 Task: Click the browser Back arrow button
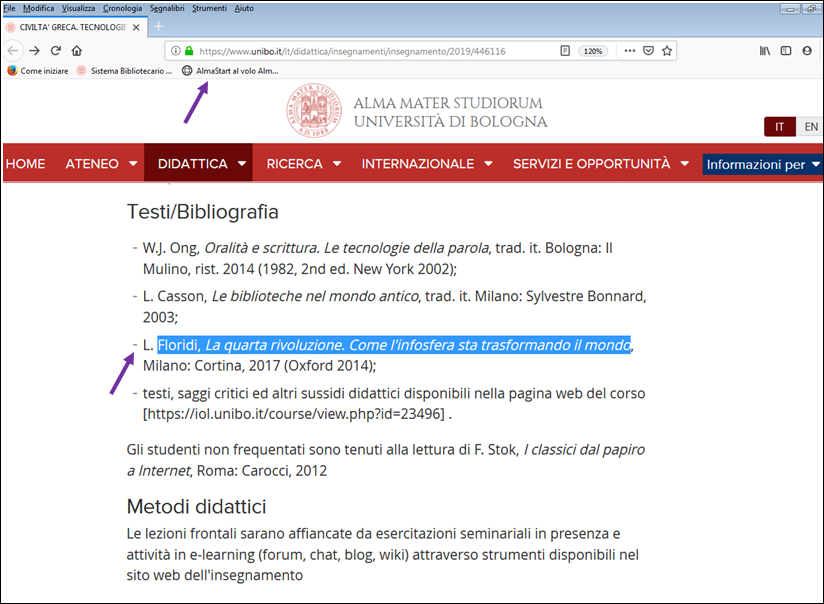click(x=14, y=50)
